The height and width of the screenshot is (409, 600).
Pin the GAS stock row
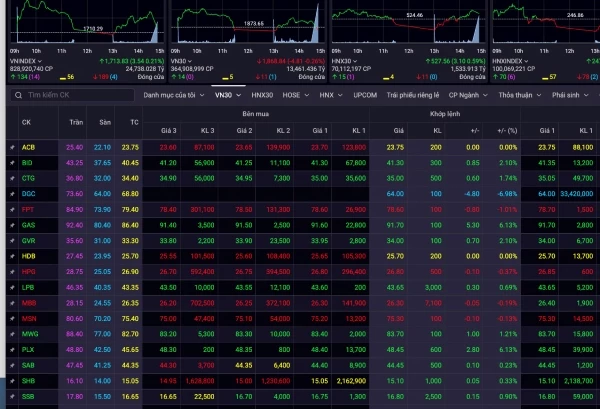click(10, 225)
